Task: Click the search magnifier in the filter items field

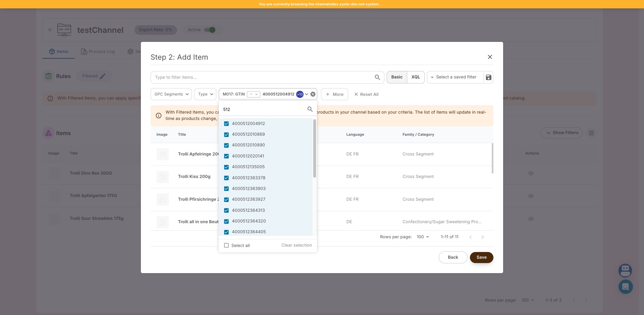Action: [x=377, y=77]
